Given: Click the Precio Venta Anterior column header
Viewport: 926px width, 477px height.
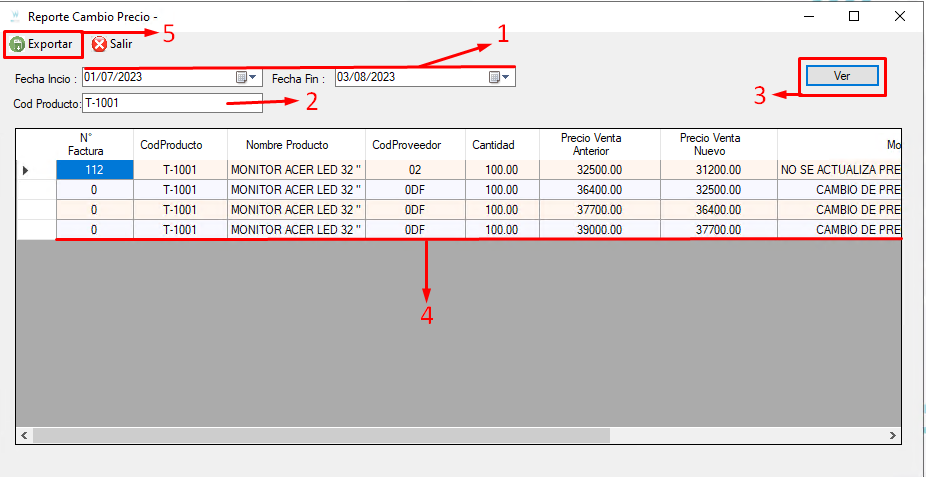Looking at the screenshot, I should [599, 145].
